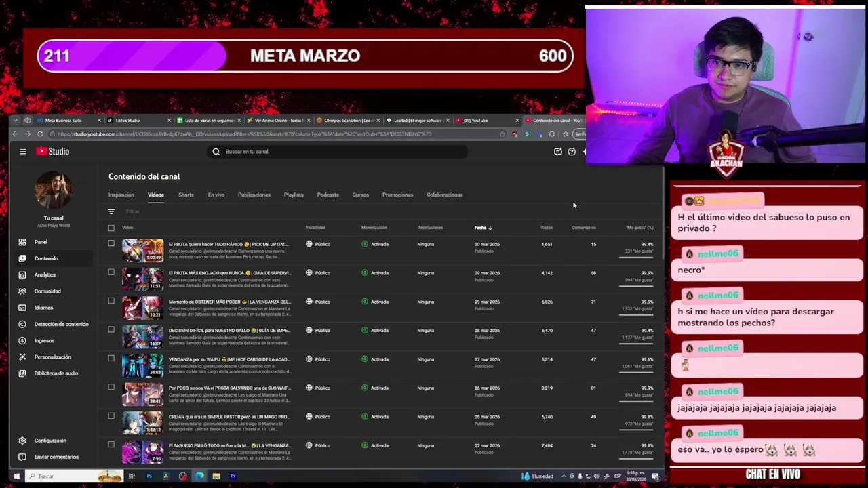868x488 pixels.
Task: Click the browser back arrow
Action: coord(15,134)
